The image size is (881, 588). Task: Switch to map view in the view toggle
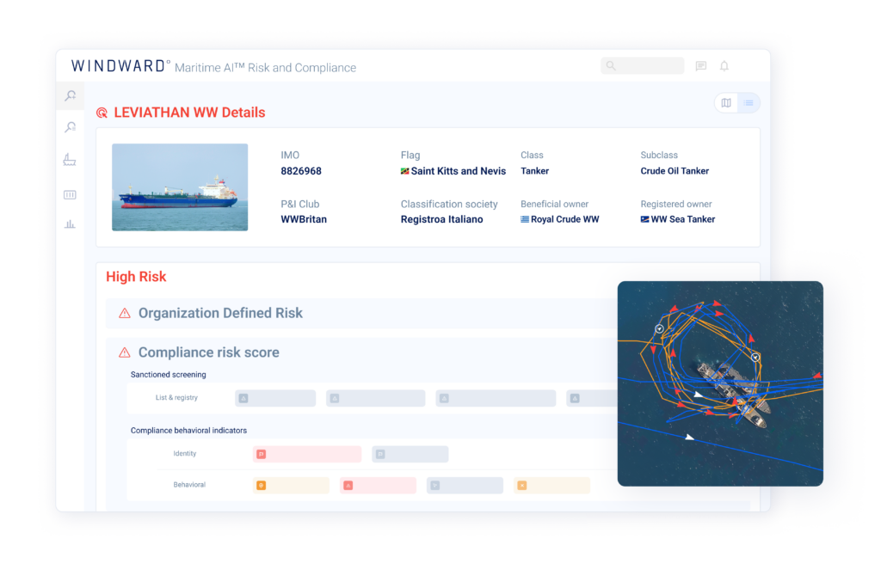(x=725, y=102)
